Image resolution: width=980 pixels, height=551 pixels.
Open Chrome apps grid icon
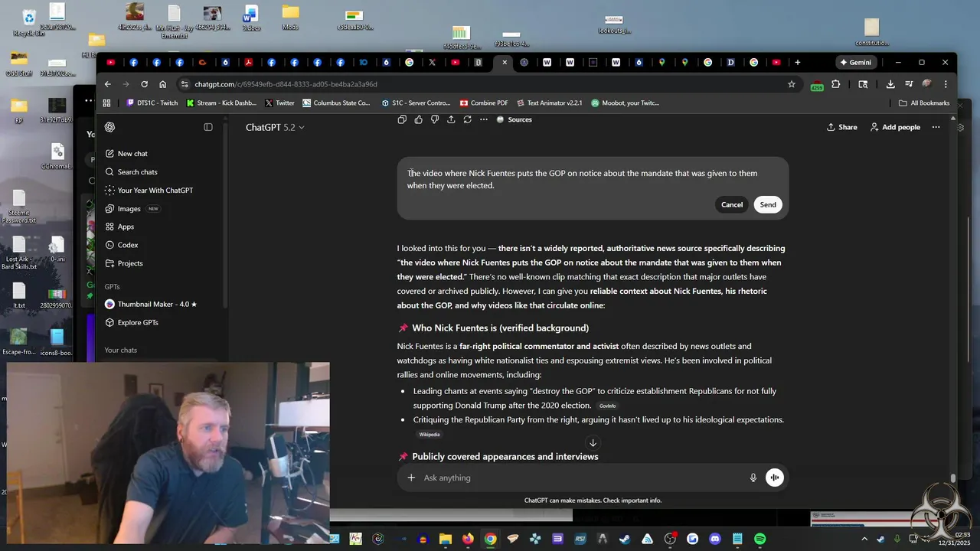pyautogui.click(x=106, y=103)
